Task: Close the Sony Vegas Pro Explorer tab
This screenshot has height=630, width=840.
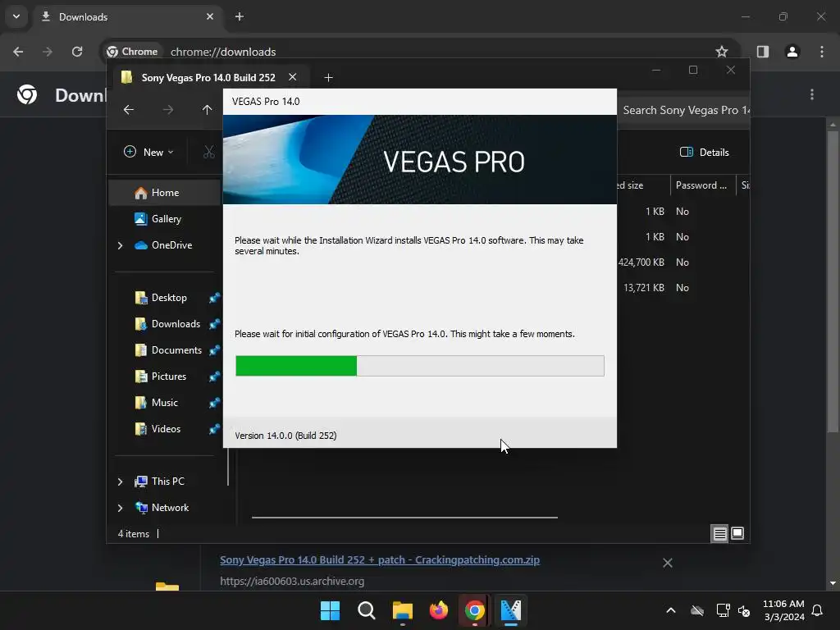Action: pyautogui.click(x=293, y=77)
